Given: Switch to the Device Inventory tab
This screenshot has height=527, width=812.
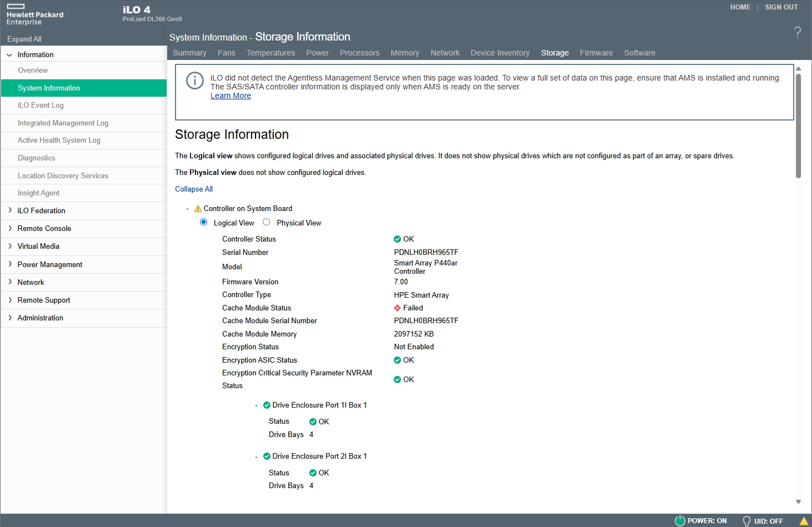Looking at the screenshot, I should [x=500, y=53].
